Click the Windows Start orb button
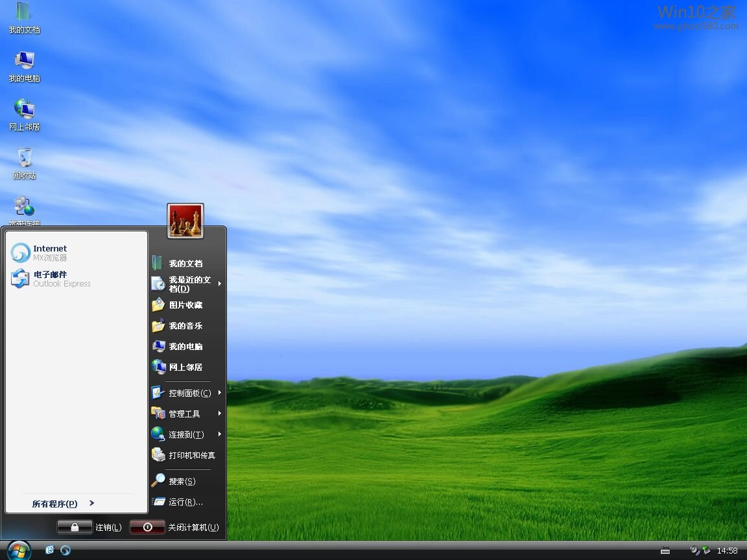The image size is (747, 560). (19, 550)
